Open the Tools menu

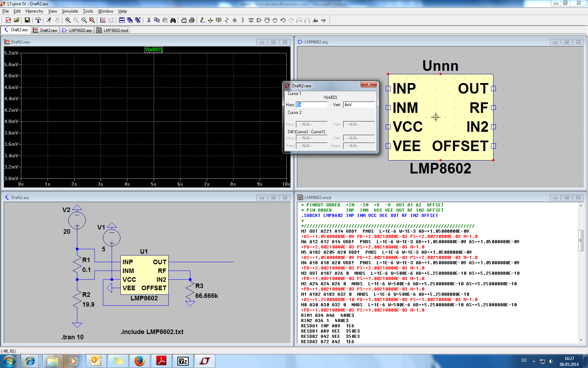point(88,11)
